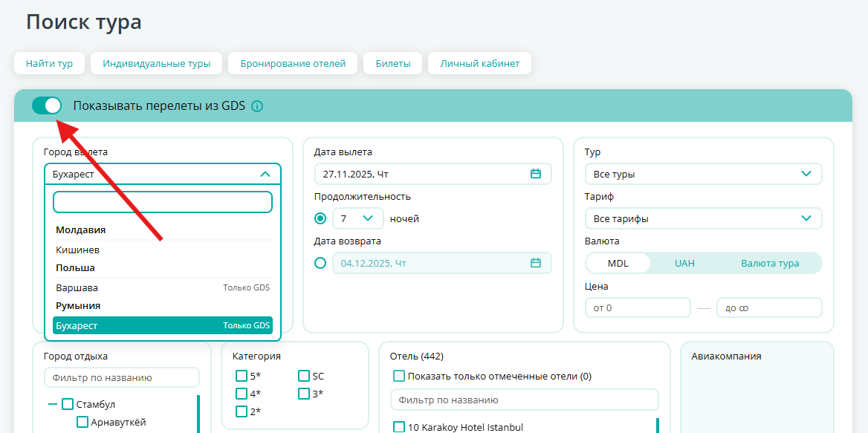Open the Тур dropdown list
This screenshot has height=433, width=868.
703,174
